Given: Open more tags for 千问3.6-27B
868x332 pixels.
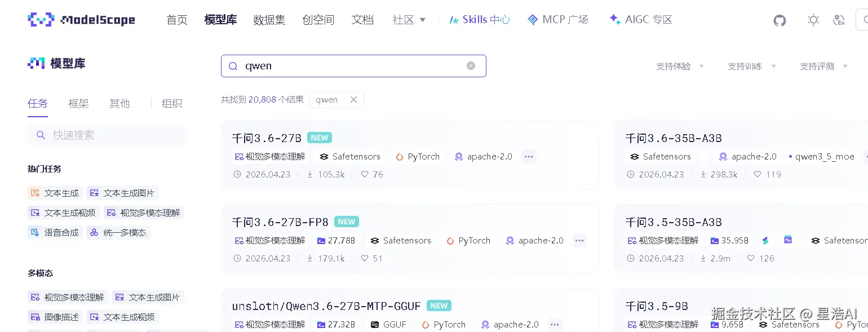Looking at the screenshot, I should click(x=528, y=157).
